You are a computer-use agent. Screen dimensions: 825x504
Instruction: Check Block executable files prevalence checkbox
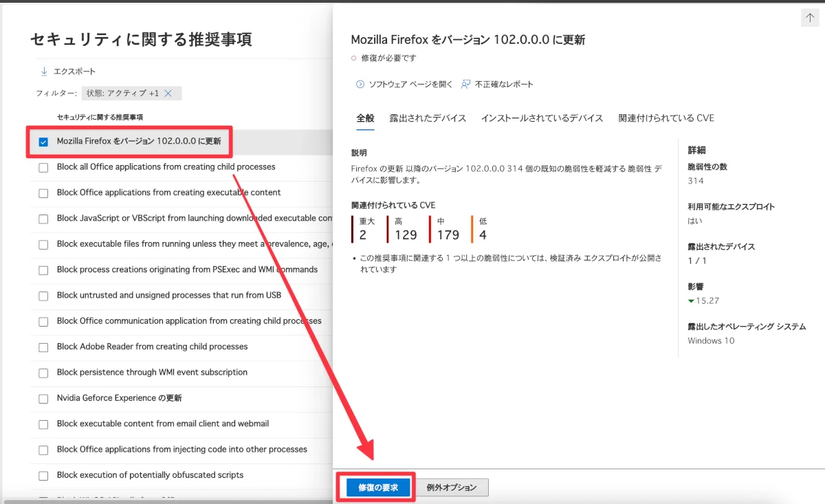[x=43, y=245]
